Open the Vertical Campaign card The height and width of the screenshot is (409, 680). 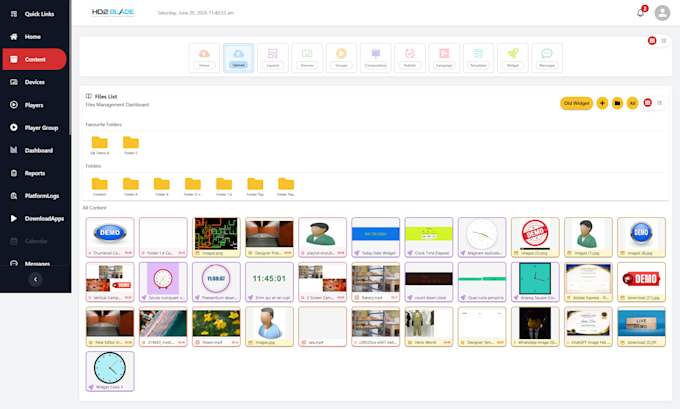click(110, 282)
